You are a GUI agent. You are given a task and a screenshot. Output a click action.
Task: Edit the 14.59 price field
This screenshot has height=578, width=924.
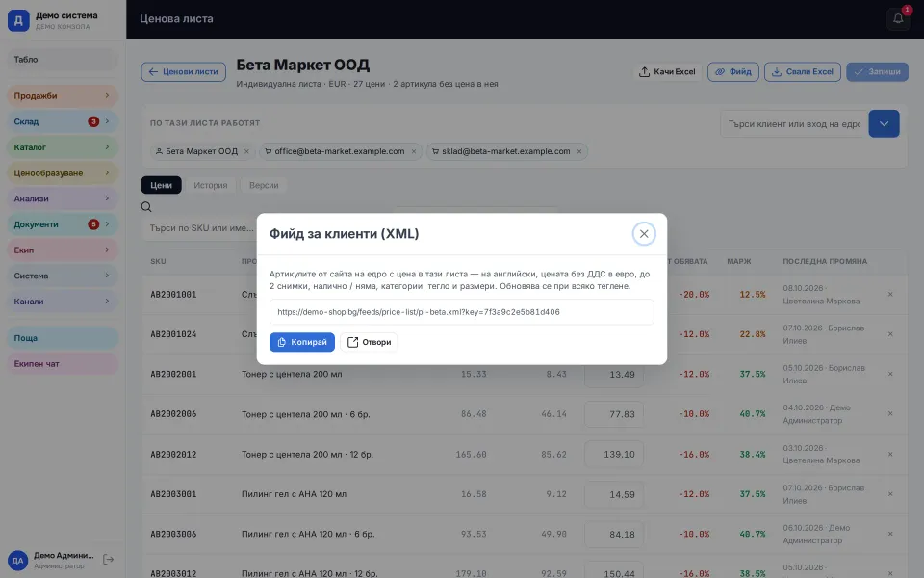614,495
